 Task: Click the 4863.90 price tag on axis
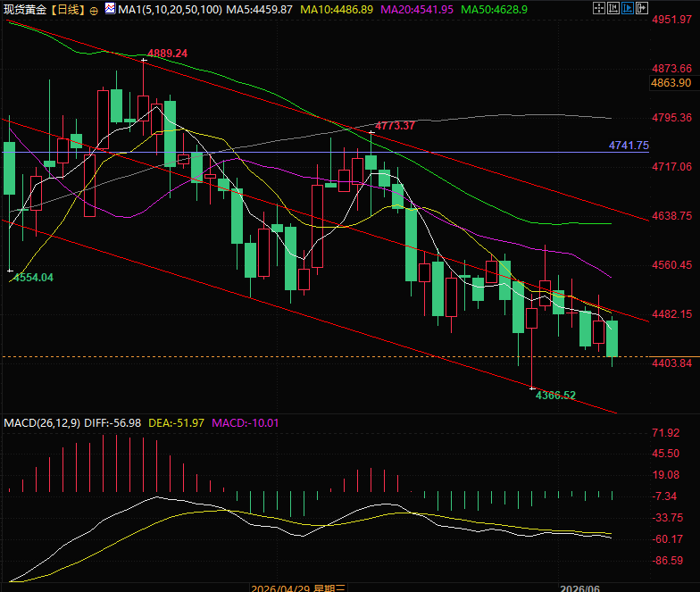(x=671, y=82)
